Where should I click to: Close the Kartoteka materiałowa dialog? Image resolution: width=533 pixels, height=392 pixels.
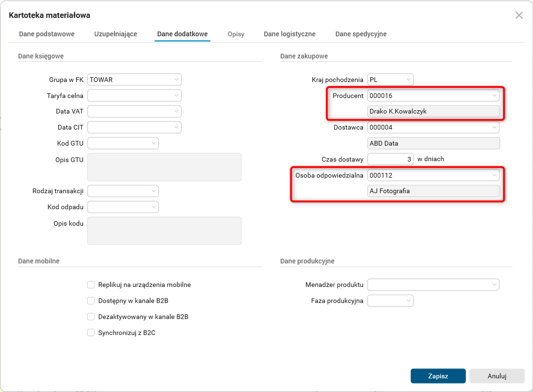(x=519, y=15)
